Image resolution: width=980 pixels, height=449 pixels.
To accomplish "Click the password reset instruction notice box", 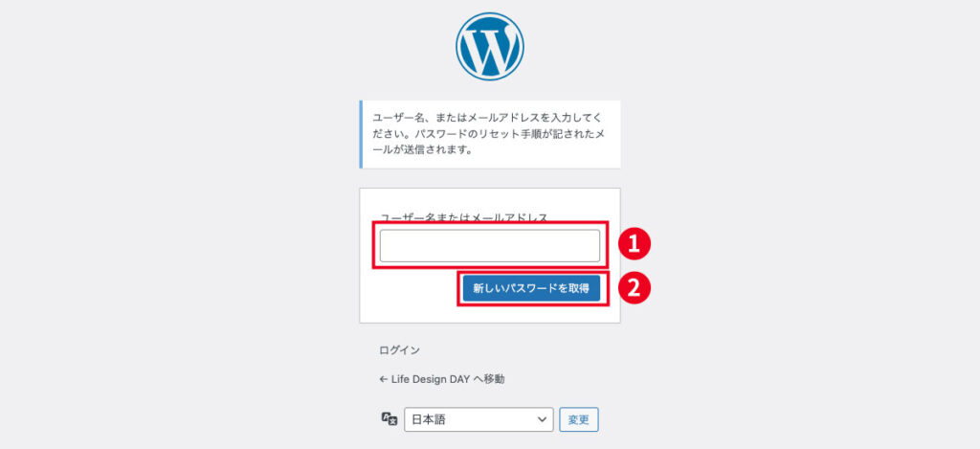I will click(x=490, y=134).
